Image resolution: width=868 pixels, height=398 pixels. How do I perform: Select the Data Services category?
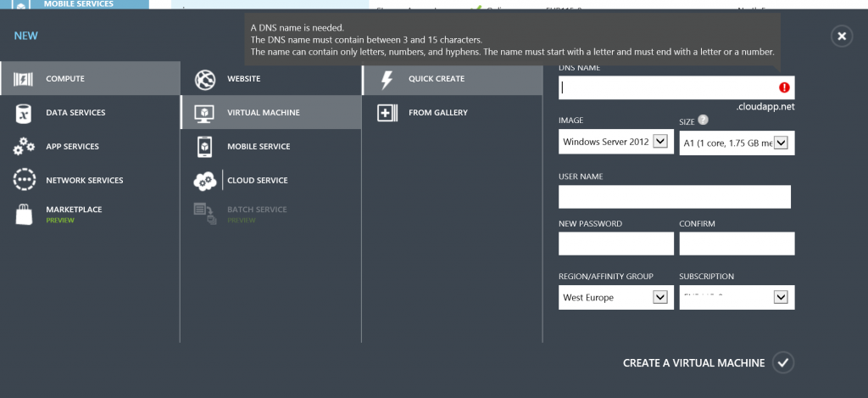90,113
